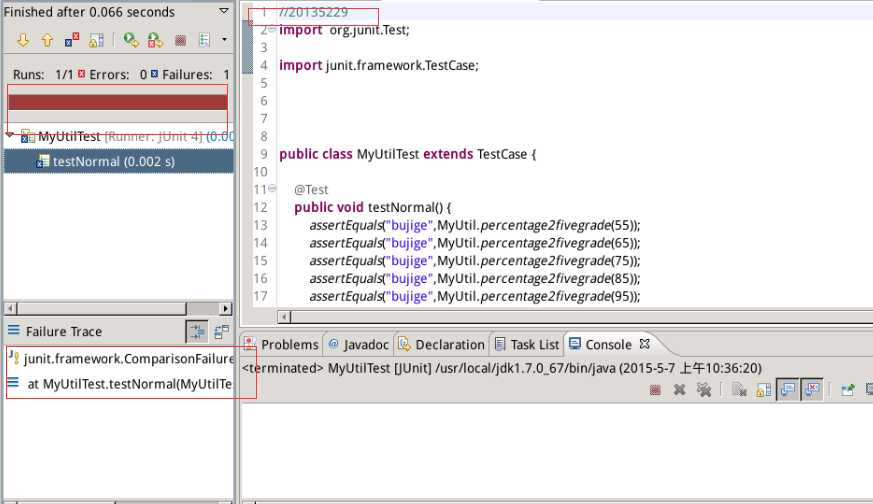Clear console output icon
The image size is (873, 504).
tap(739, 390)
